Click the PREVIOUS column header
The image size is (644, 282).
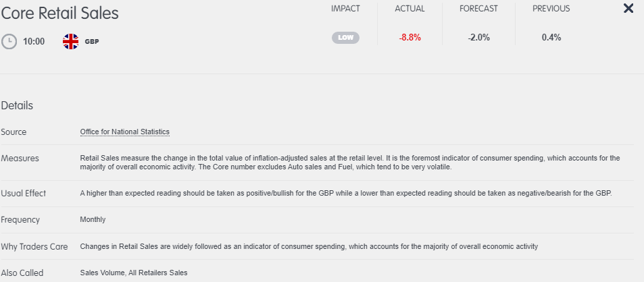[x=551, y=9]
